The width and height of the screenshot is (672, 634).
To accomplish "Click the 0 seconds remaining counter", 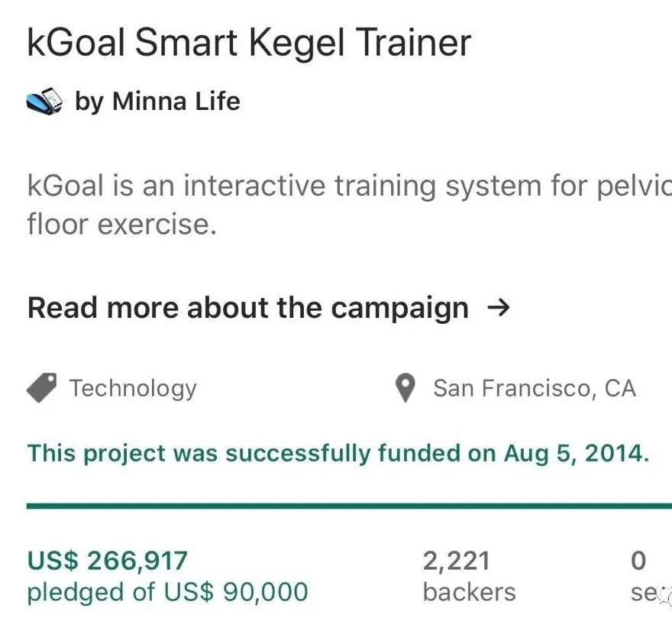I will [x=638, y=561].
